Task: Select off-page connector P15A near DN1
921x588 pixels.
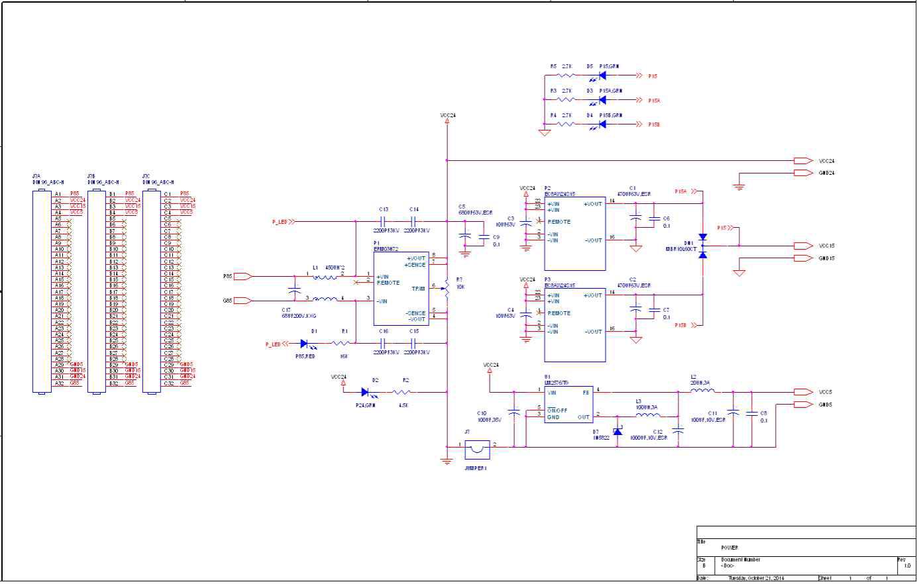Action: click(x=686, y=191)
